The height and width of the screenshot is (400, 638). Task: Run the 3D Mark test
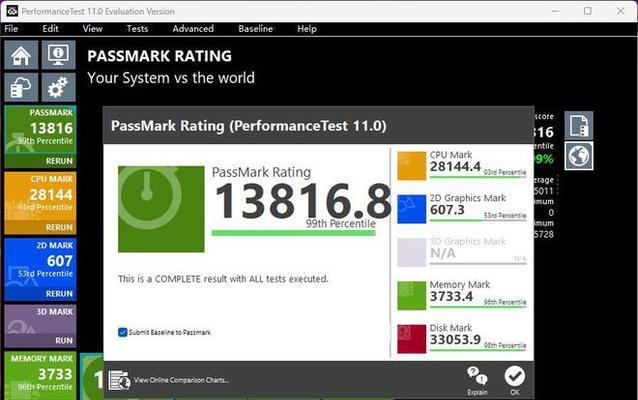64,341
